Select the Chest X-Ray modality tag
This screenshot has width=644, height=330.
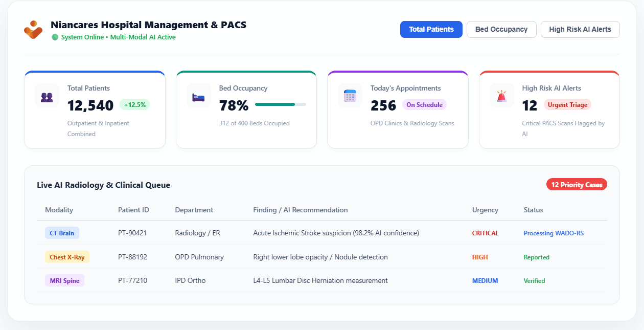pyautogui.click(x=67, y=257)
